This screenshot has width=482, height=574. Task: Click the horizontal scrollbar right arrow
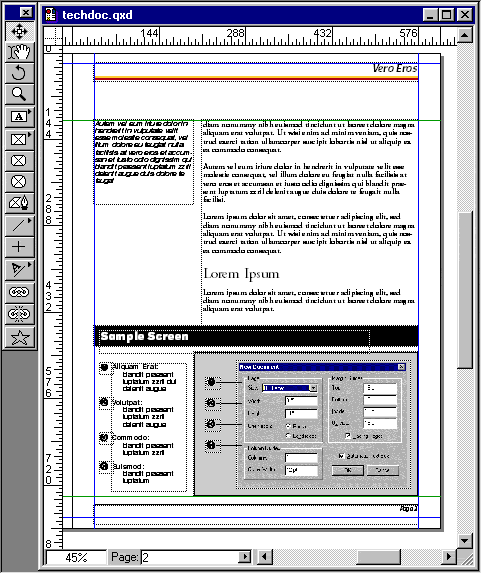click(x=448, y=557)
